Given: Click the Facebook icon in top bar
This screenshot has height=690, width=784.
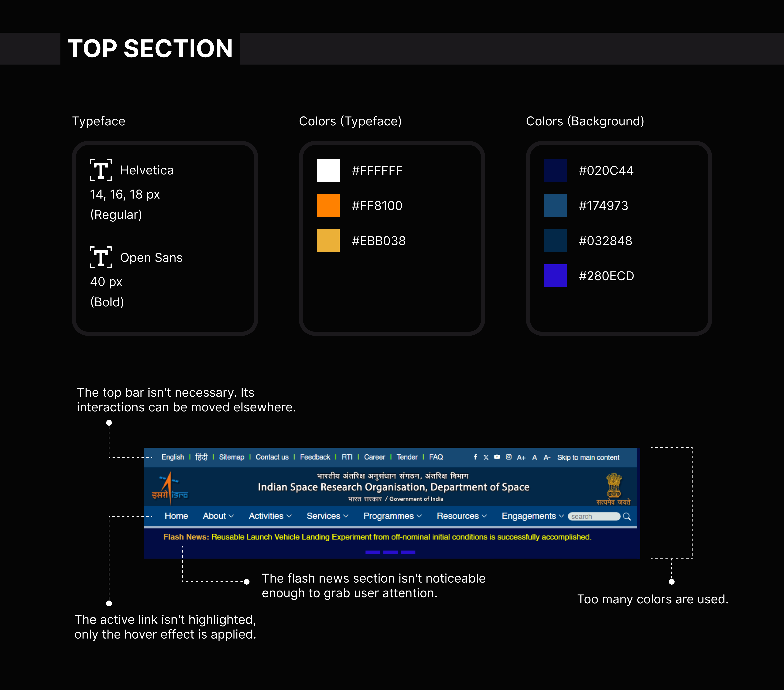Looking at the screenshot, I should 475,457.
